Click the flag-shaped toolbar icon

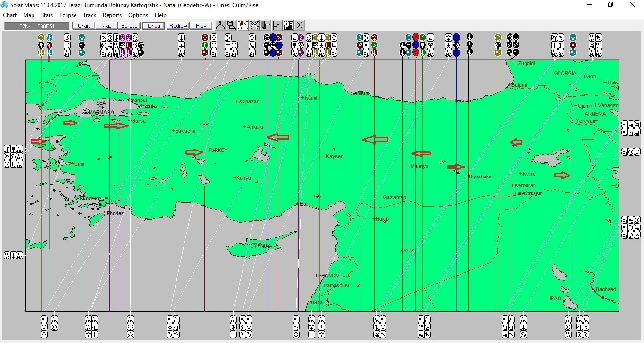(x=266, y=25)
